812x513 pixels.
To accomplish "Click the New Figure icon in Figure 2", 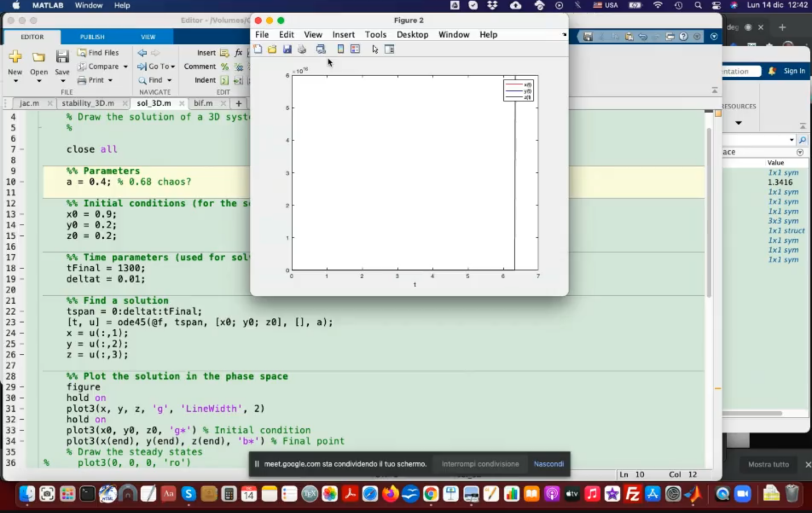I will coord(258,49).
